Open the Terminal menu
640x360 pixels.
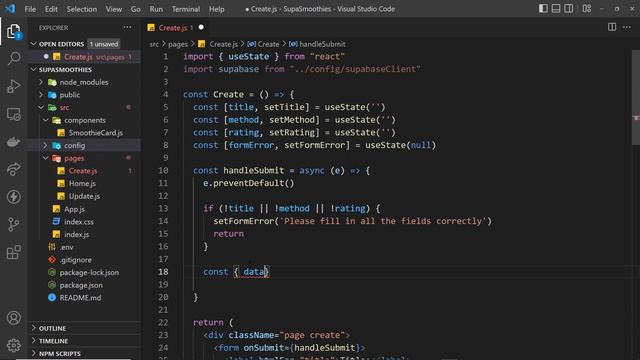tap(186, 9)
